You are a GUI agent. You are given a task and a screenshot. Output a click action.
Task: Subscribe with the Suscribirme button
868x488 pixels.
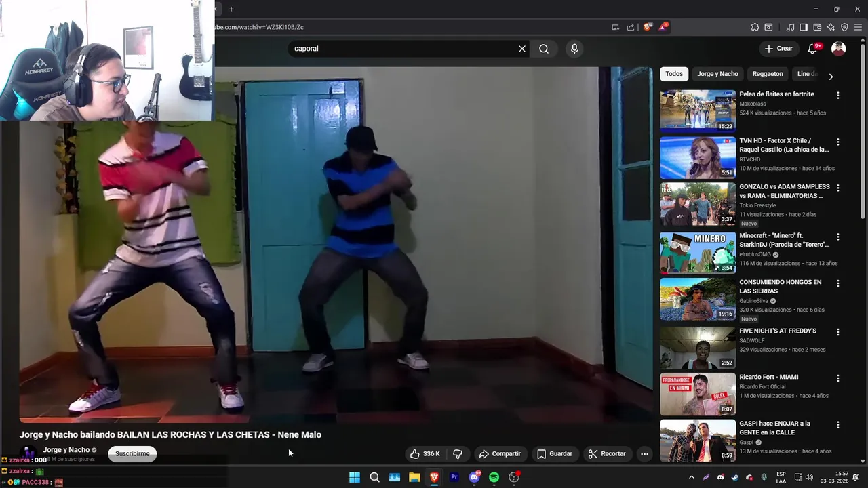(x=132, y=454)
